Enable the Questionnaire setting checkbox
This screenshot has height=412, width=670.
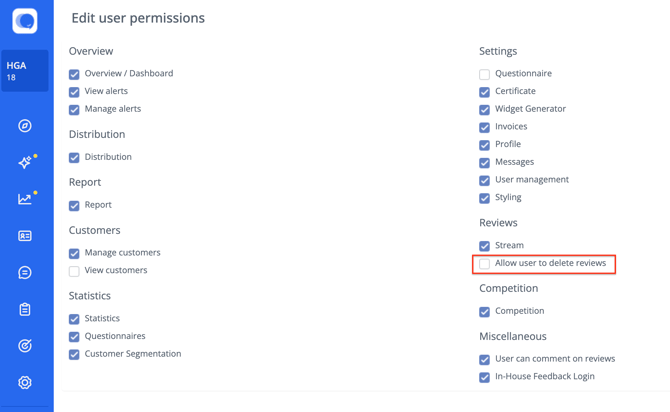(485, 74)
